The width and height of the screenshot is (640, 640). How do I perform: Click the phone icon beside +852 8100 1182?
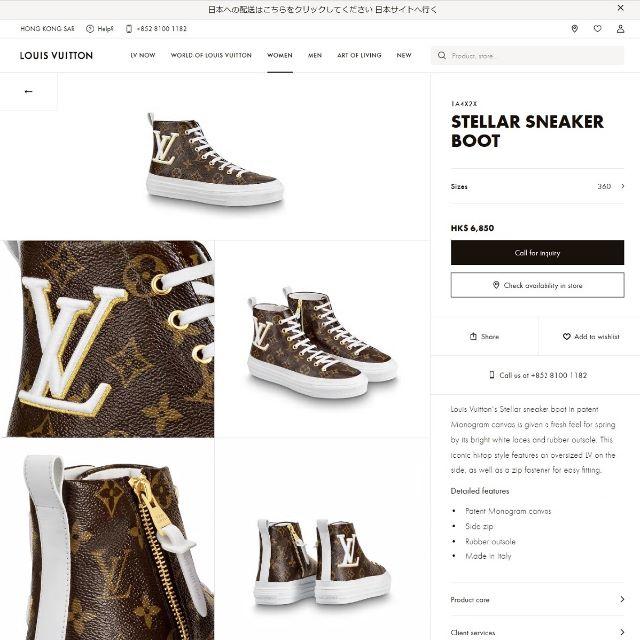129,29
